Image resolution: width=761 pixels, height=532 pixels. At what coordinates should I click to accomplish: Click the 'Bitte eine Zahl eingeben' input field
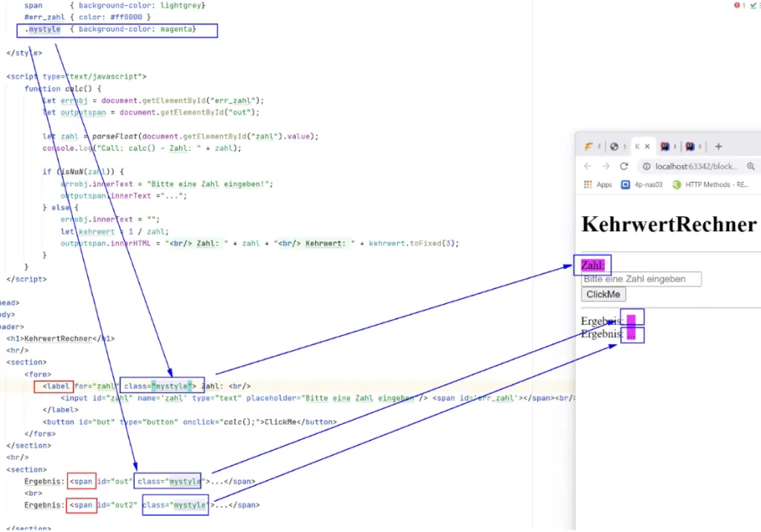click(641, 279)
